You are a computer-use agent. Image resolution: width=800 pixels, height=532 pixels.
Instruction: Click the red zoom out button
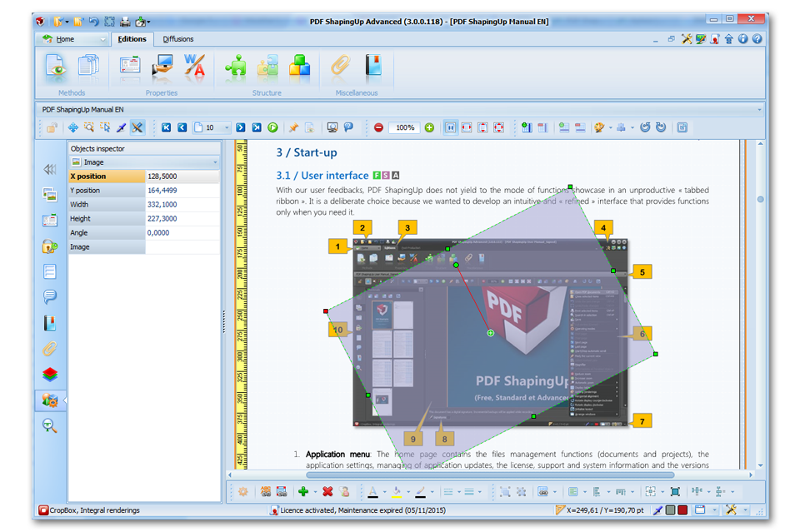[378, 127]
